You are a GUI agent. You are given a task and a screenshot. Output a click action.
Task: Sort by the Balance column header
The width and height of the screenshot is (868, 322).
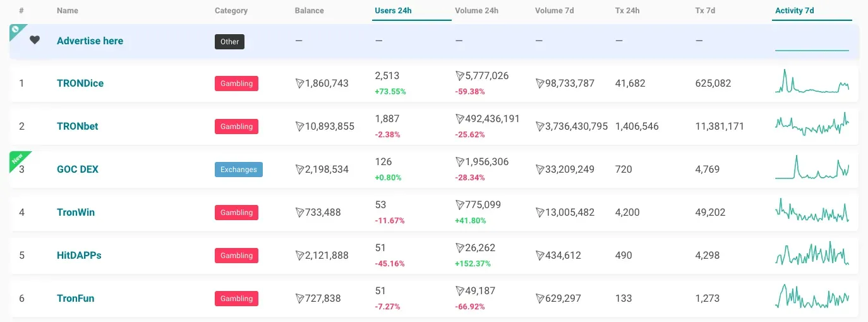(x=310, y=11)
